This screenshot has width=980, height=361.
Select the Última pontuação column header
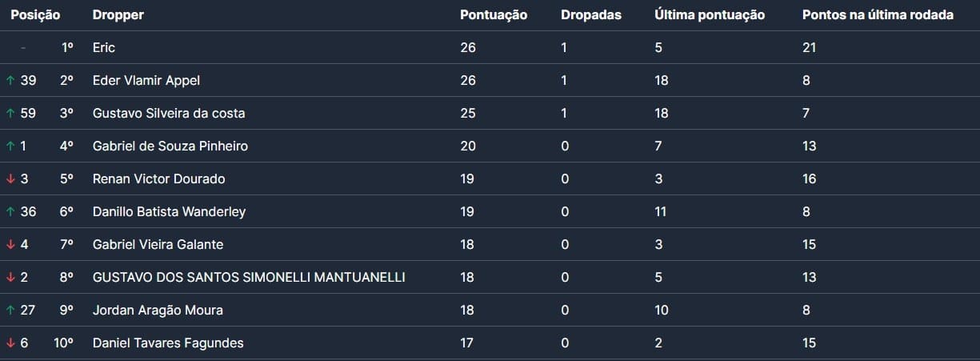[710, 15]
